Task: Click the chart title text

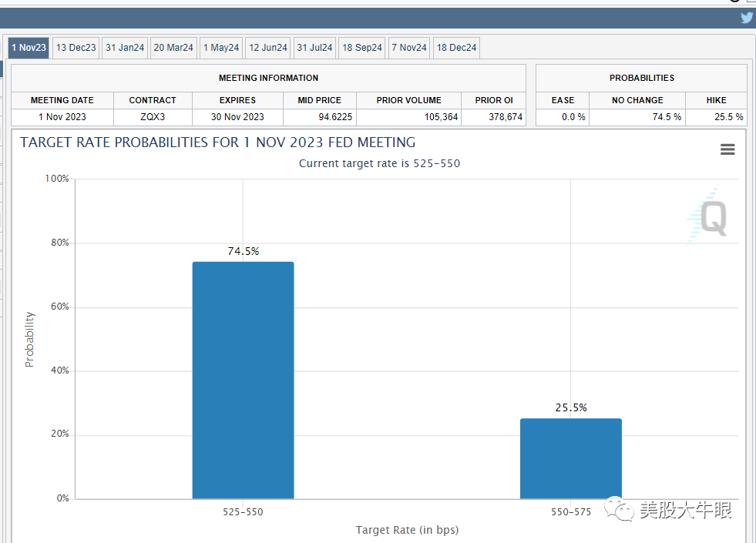Action: [x=217, y=142]
